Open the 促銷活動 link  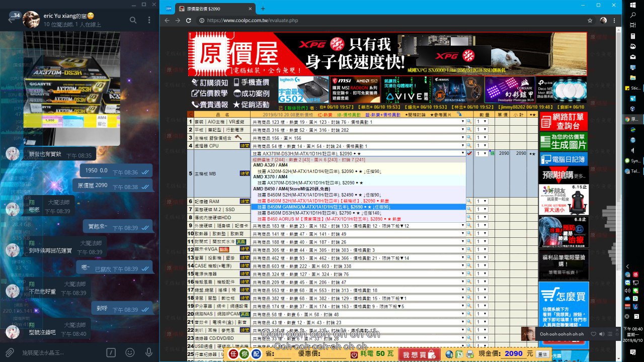click(x=252, y=105)
